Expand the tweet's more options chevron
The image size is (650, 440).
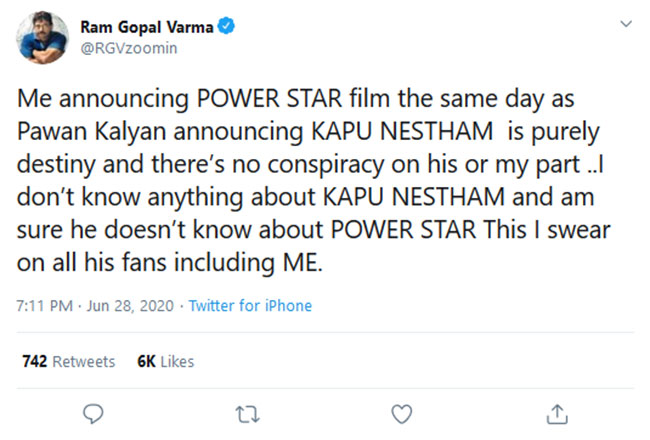(x=625, y=24)
